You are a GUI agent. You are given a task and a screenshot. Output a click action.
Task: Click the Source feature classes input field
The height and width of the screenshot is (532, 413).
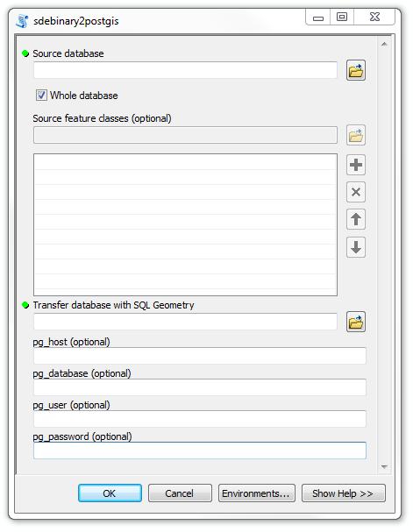tap(185, 135)
